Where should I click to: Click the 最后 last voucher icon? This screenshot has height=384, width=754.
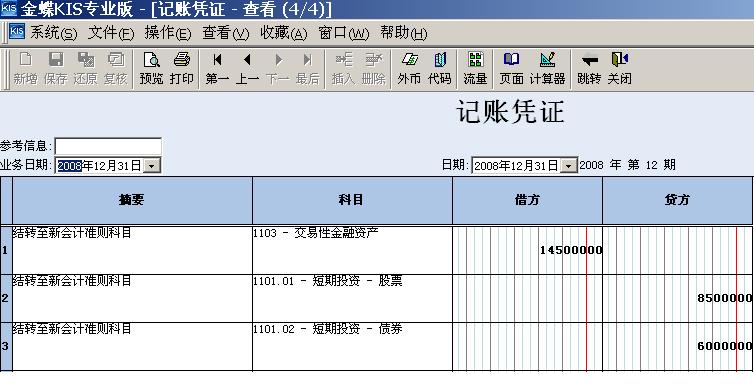(308, 69)
